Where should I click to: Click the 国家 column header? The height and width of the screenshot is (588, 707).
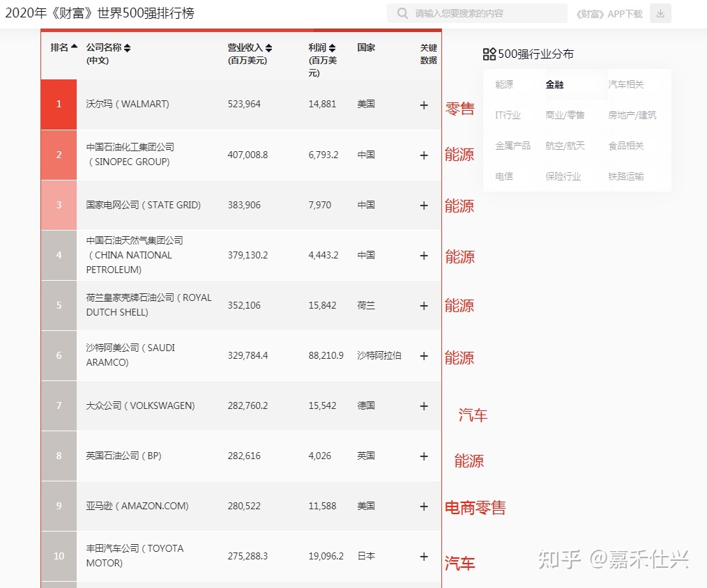click(366, 47)
